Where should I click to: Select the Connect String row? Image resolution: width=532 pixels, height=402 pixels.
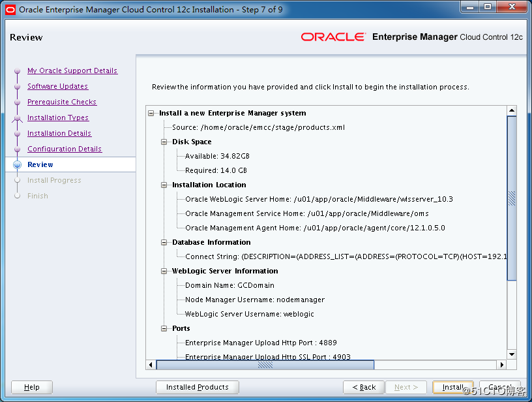346,256
